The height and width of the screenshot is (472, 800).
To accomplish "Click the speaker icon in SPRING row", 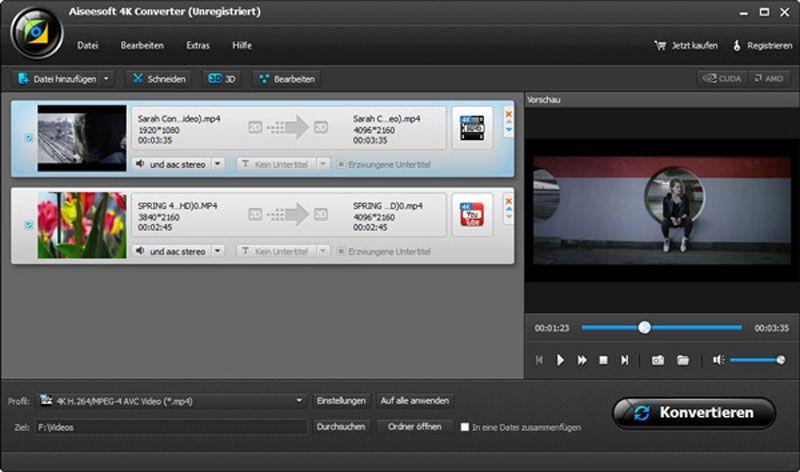I will [x=140, y=251].
